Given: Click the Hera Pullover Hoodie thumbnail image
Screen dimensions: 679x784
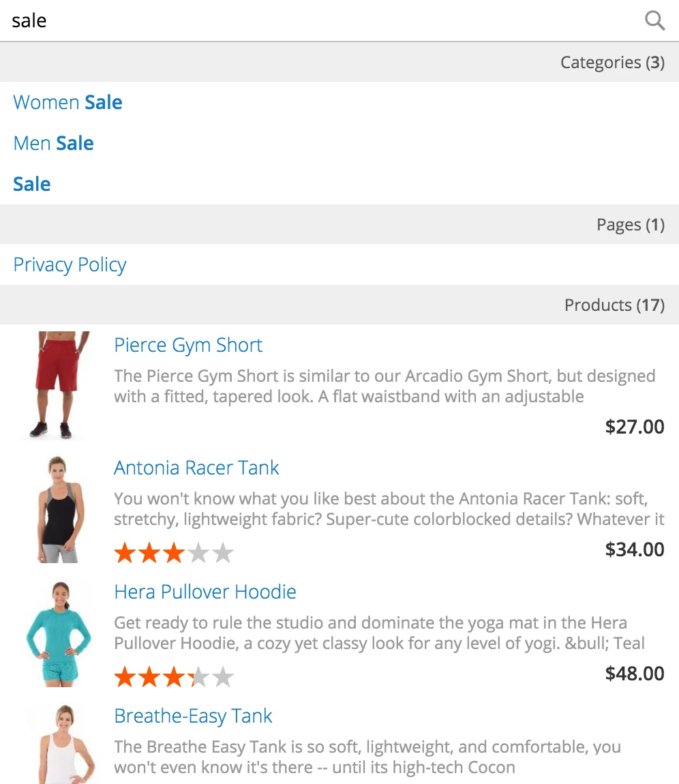Looking at the screenshot, I should [59, 633].
